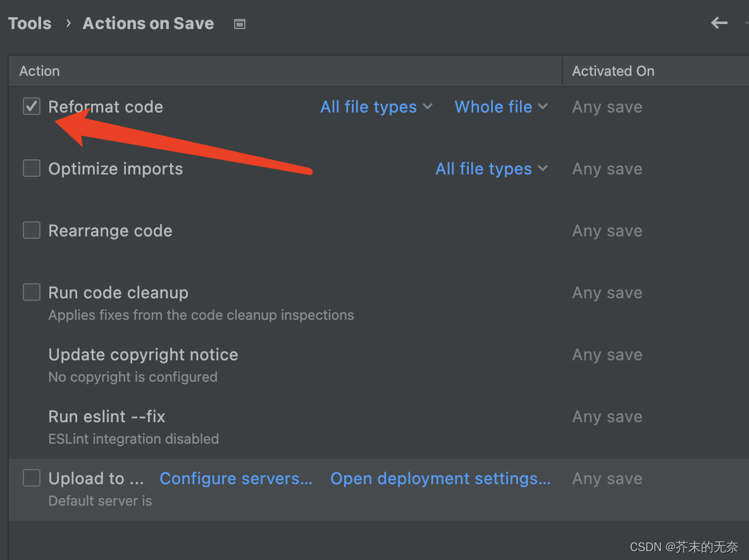This screenshot has height=560, width=749.
Task: Click the Actions on Save breadcrumb
Action: tap(148, 23)
